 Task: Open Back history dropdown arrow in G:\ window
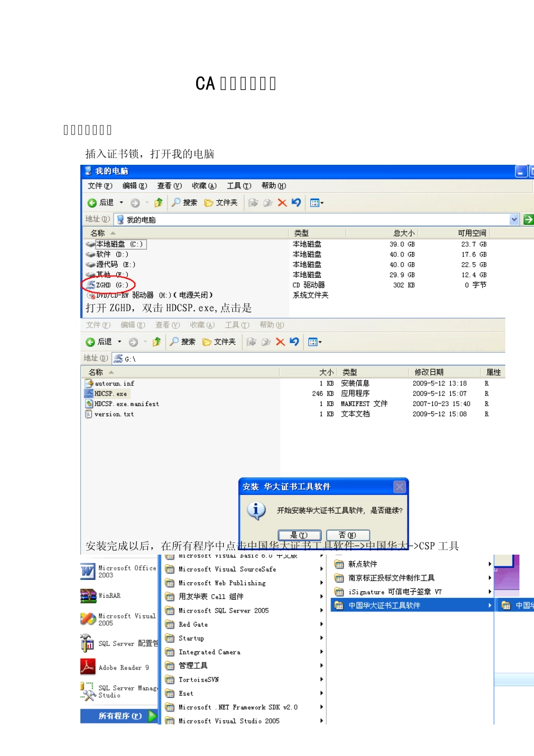[x=119, y=342]
